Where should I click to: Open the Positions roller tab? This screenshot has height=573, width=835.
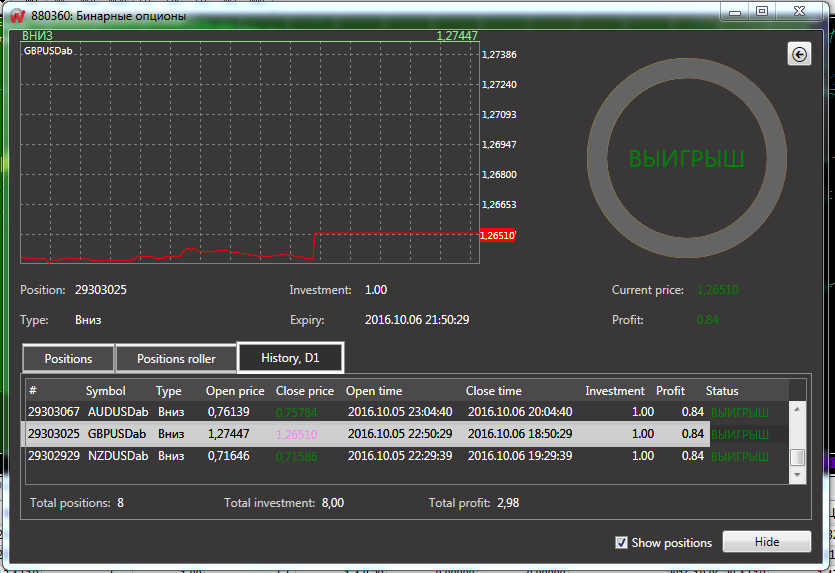click(176, 358)
